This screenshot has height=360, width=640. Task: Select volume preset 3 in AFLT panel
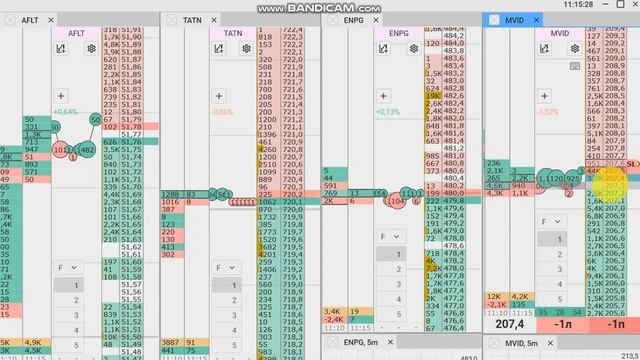pyautogui.click(x=69, y=315)
